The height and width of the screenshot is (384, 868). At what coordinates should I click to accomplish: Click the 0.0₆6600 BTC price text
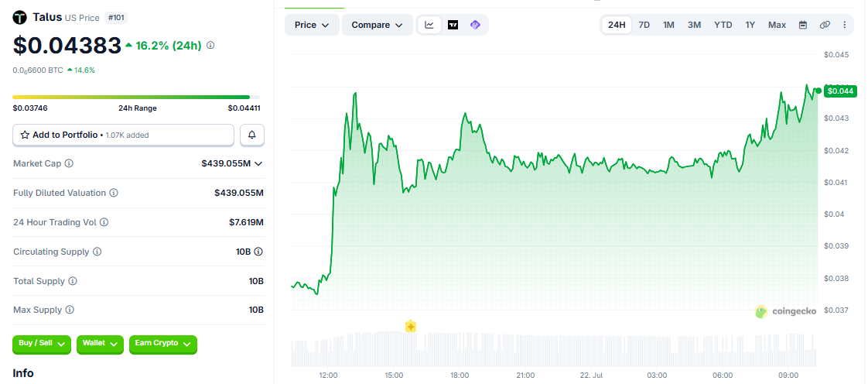[x=38, y=70]
